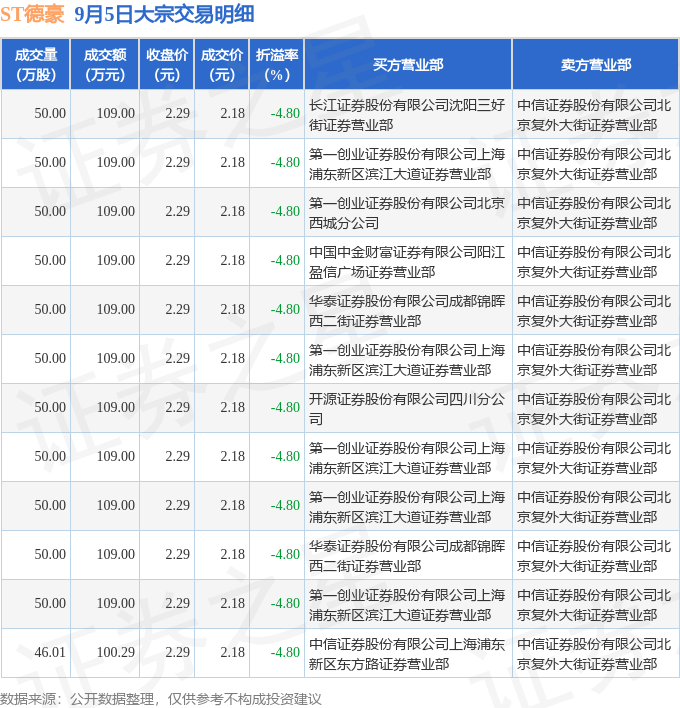Click 109.00 amount in 长江证券 row
Viewport: 680px width, 708px height.
(116, 113)
